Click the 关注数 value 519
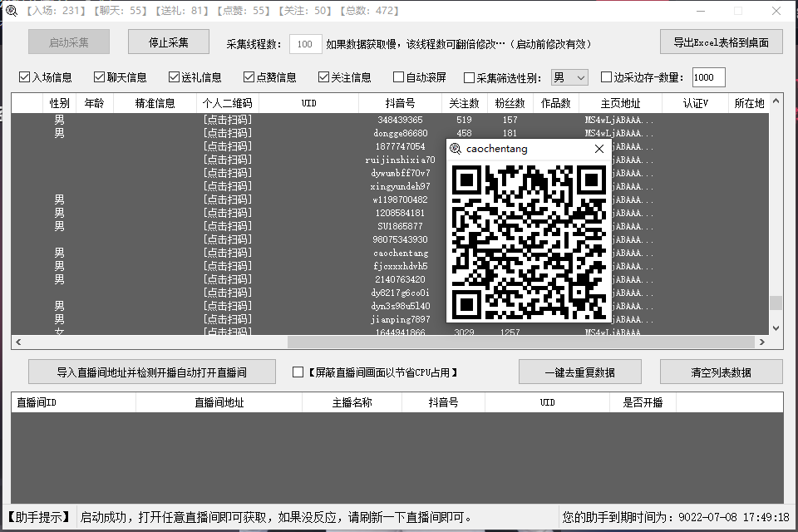 (x=464, y=120)
